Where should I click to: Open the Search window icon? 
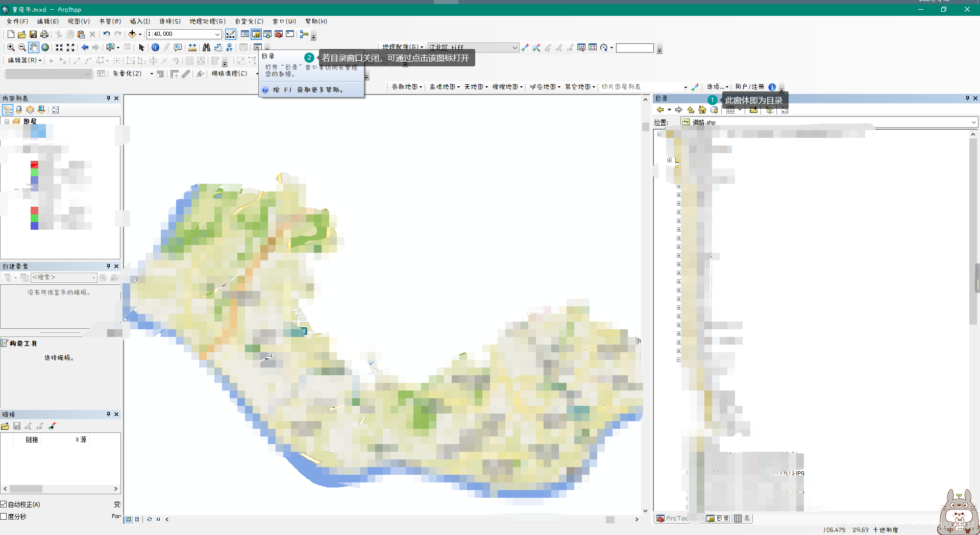pyautogui.click(x=267, y=34)
